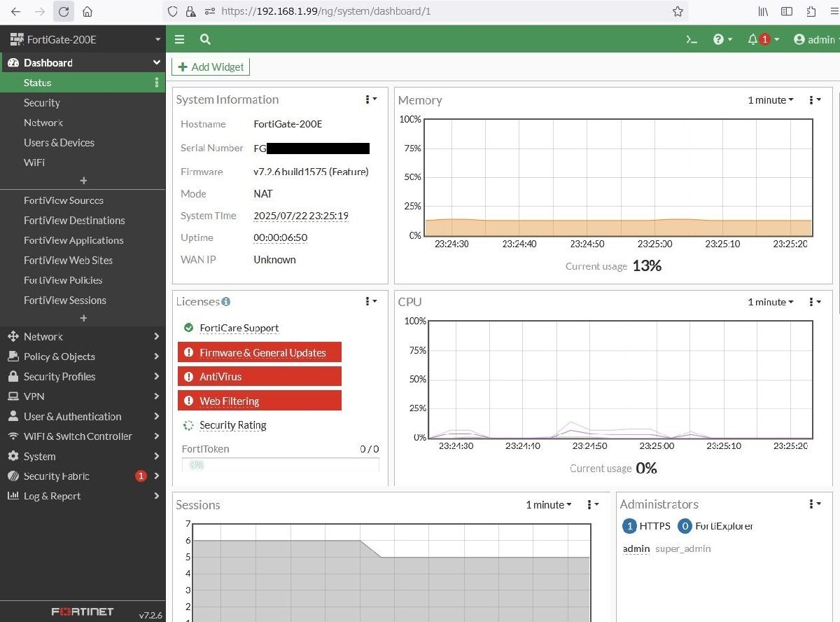840x622 pixels.
Task: Click the admin super_admin entry
Action: pyautogui.click(x=666, y=548)
